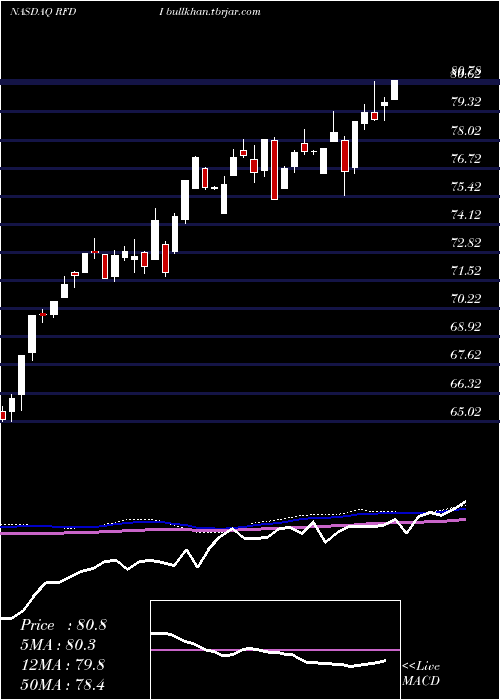This screenshot has height=700, width=500.
Task: Click the 66.32 price axis label
Action: click(x=466, y=383)
